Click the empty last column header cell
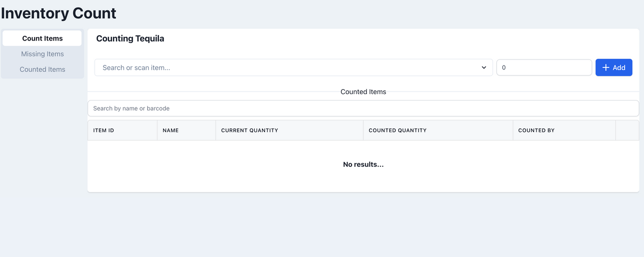This screenshot has height=257, width=644. click(x=627, y=130)
